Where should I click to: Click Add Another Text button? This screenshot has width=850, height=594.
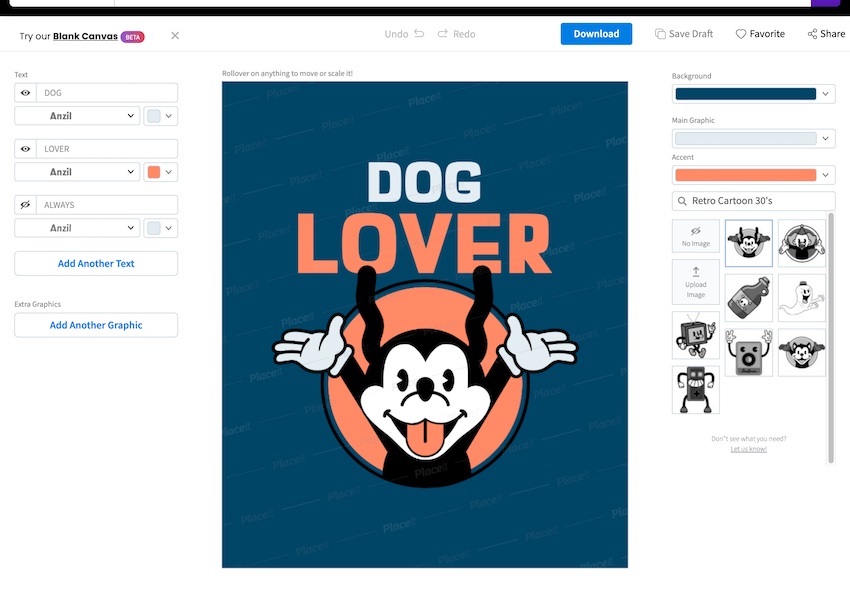(96, 263)
